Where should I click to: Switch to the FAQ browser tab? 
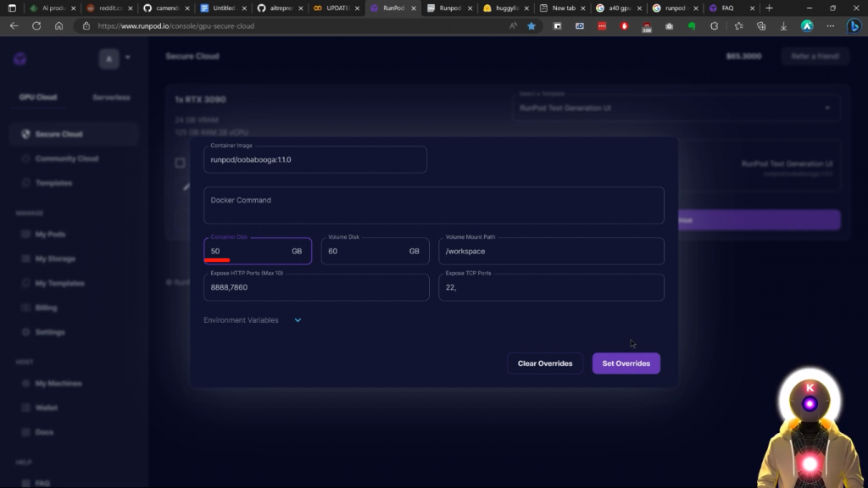click(731, 8)
